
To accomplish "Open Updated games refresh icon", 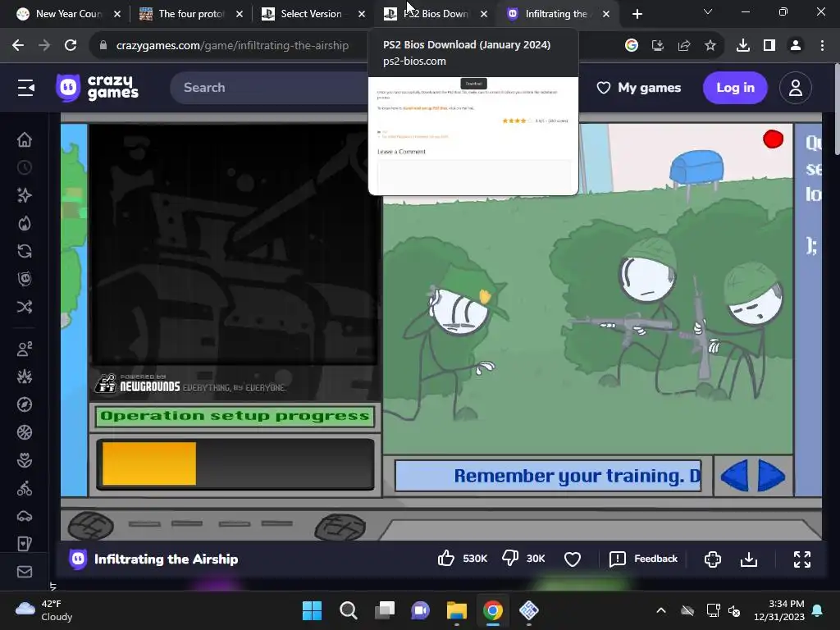I will point(24,251).
